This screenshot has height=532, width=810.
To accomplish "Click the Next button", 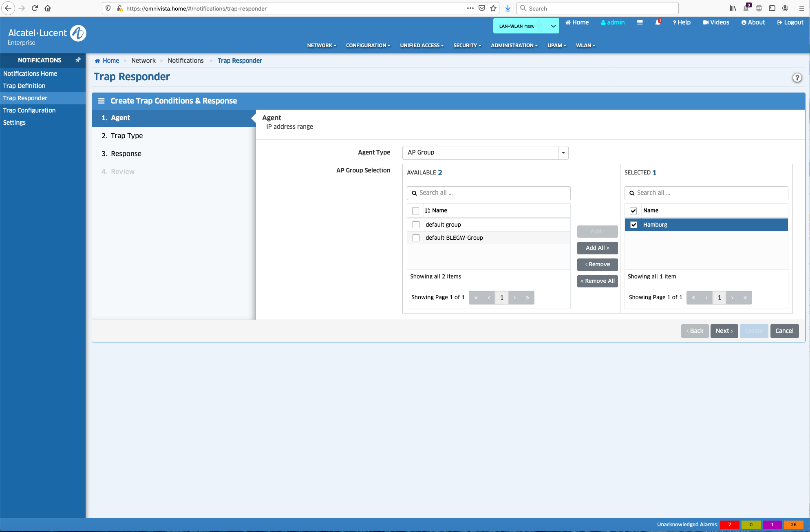I will [x=724, y=331].
